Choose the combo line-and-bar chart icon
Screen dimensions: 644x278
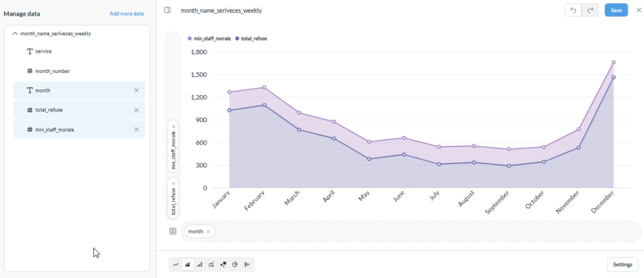(x=211, y=264)
